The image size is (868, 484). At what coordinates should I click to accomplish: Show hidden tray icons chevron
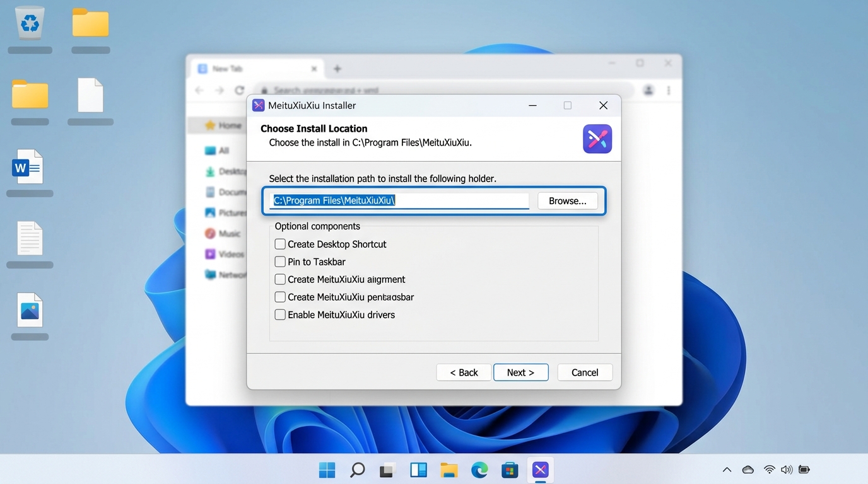(727, 470)
